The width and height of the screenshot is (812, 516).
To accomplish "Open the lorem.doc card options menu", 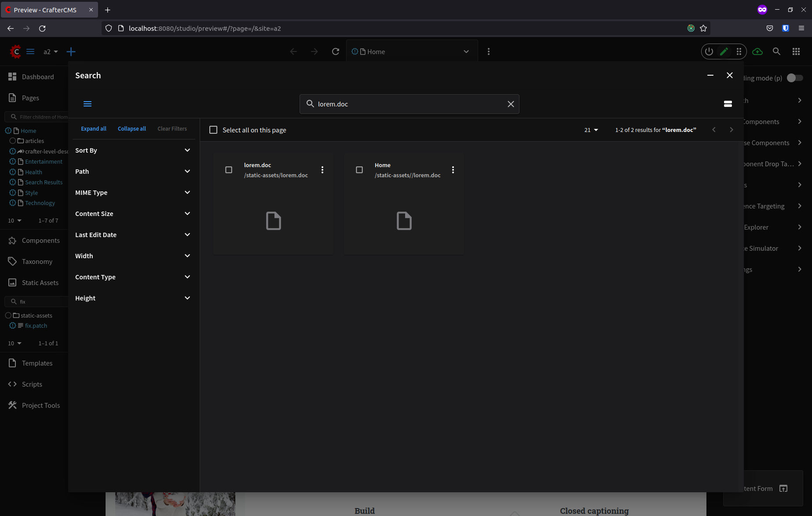I will (x=322, y=169).
